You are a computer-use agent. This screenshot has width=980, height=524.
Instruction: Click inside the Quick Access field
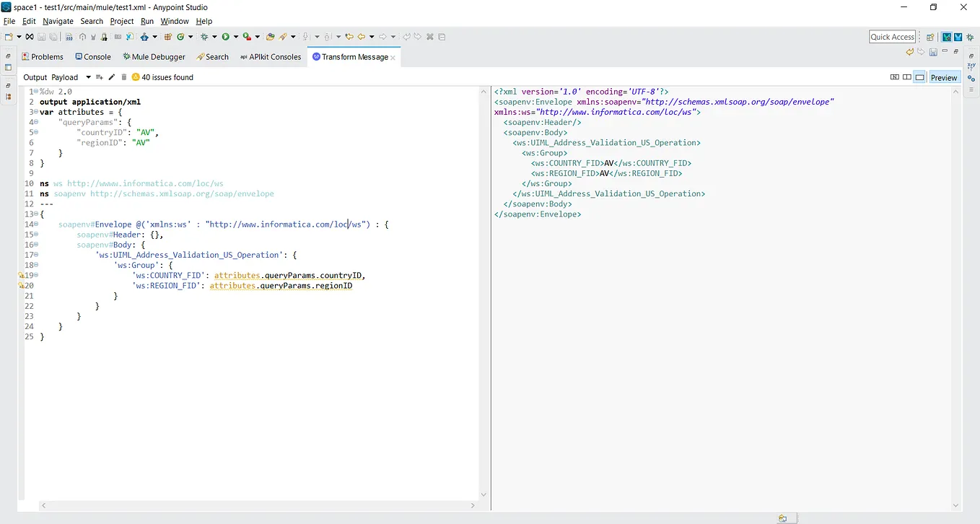(x=892, y=36)
